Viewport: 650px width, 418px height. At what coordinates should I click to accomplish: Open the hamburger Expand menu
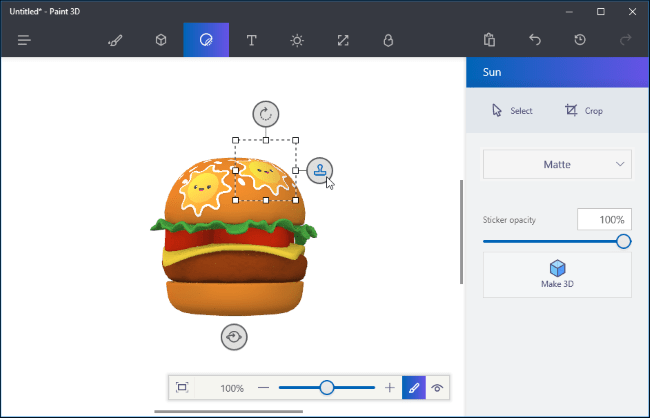pyautogui.click(x=25, y=40)
